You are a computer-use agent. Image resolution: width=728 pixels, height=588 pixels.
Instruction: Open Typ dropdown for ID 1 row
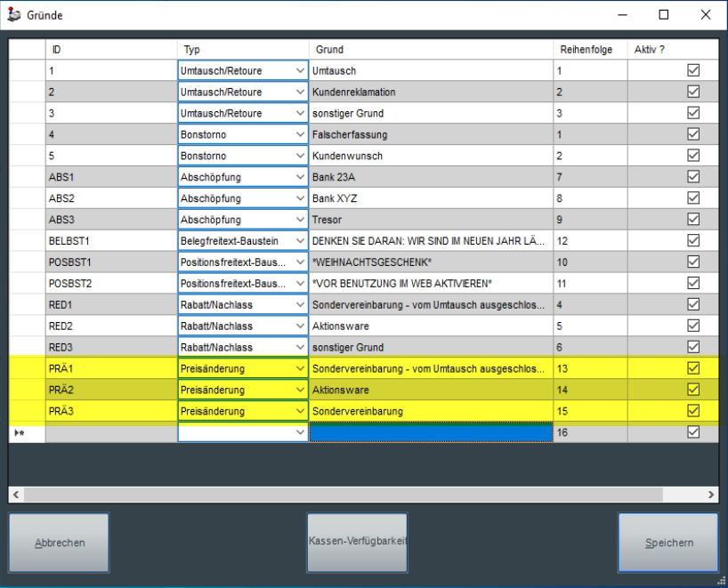coord(299,70)
